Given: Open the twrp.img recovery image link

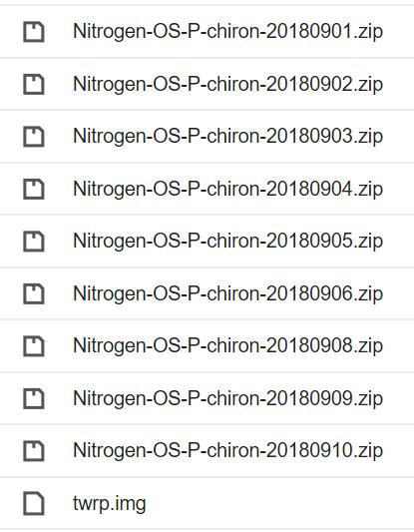Looking at the screenshot, I should click(x=109, y=503).
